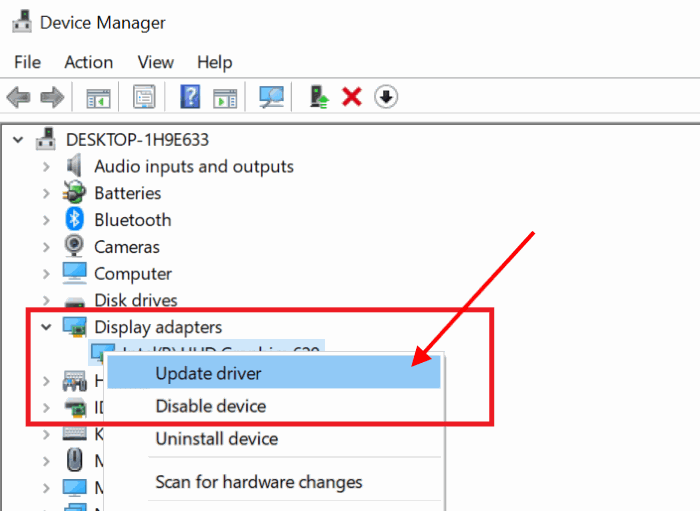Expand the Cameras chevron
This screenshot has height=511, width=700.
pos(46,247)
